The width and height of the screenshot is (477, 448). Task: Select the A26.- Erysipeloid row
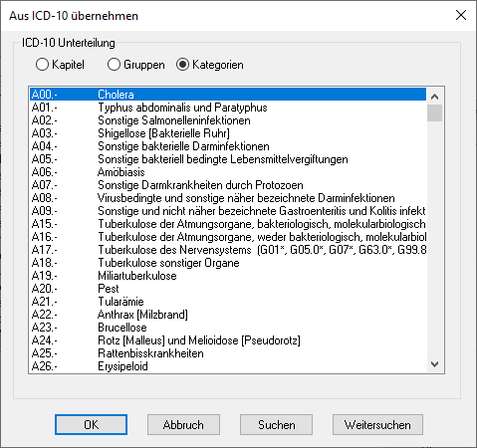[x=228, y=366]
